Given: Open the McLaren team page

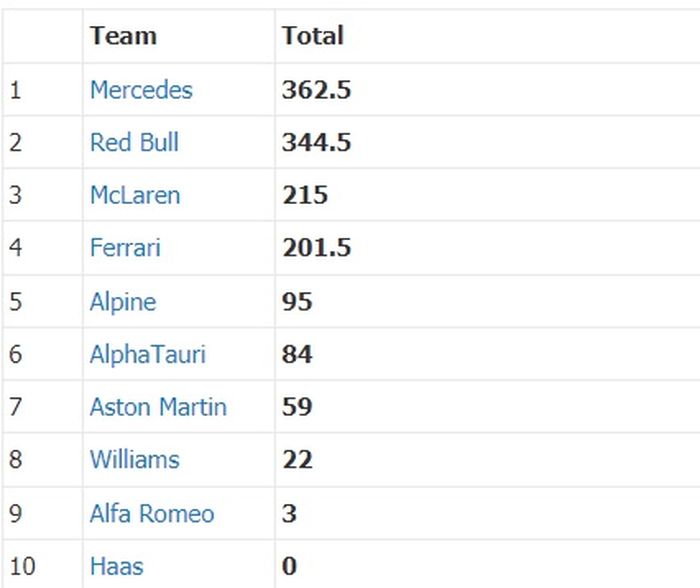Looking at the screenshot, I should point(135,195).
